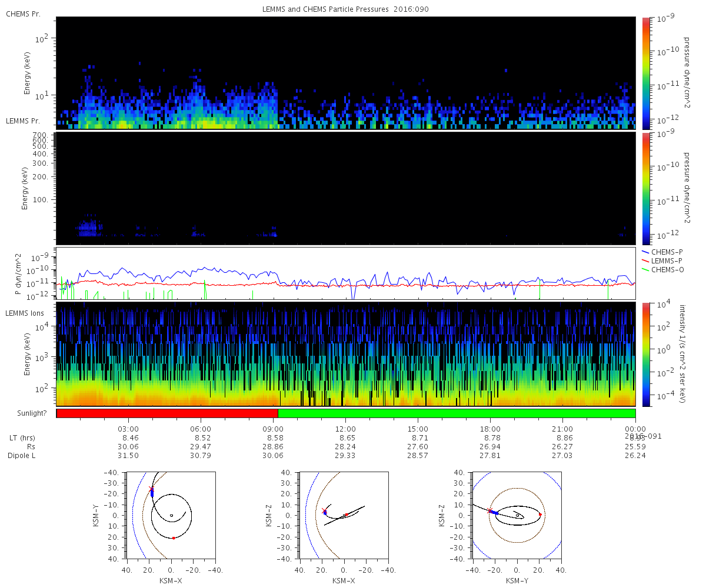The height and width of the screenshot is (588, 706).
Task: Click the red X marker in KSM-Y/KSM-Z orbit plot
Action: click(x=489, y=510)
